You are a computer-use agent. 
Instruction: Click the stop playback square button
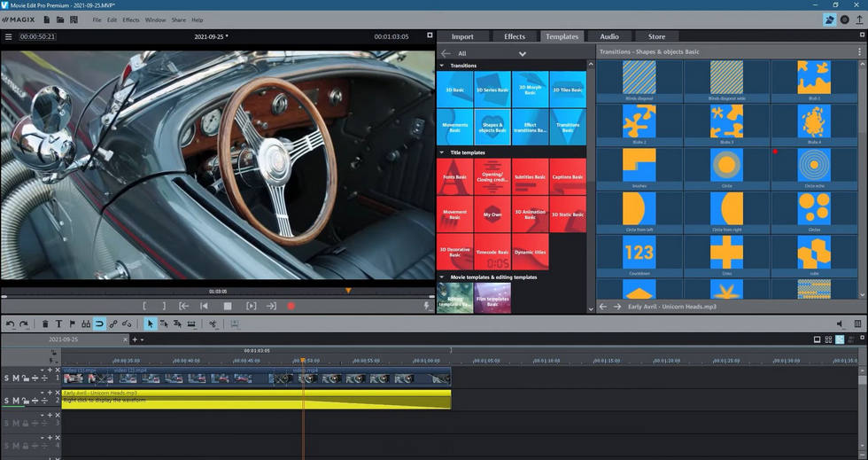click(x=228, y=306)
